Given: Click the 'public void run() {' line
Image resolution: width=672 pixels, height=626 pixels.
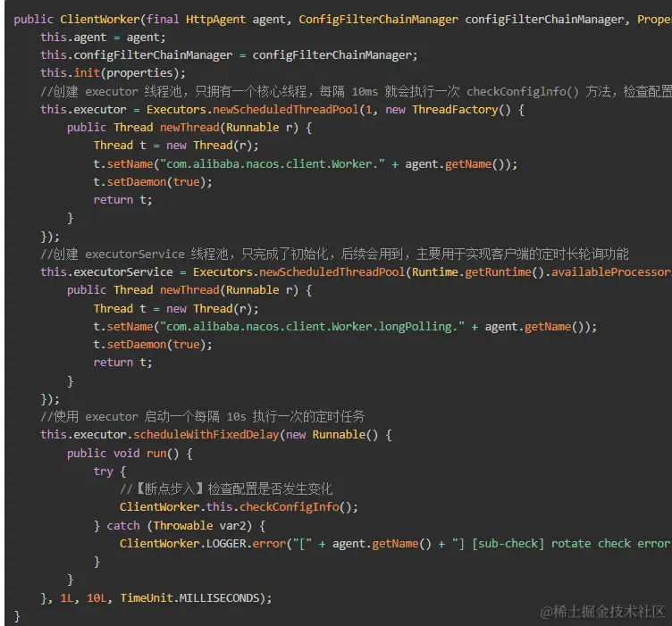Looking at the screenshot, I should [130, 454].
